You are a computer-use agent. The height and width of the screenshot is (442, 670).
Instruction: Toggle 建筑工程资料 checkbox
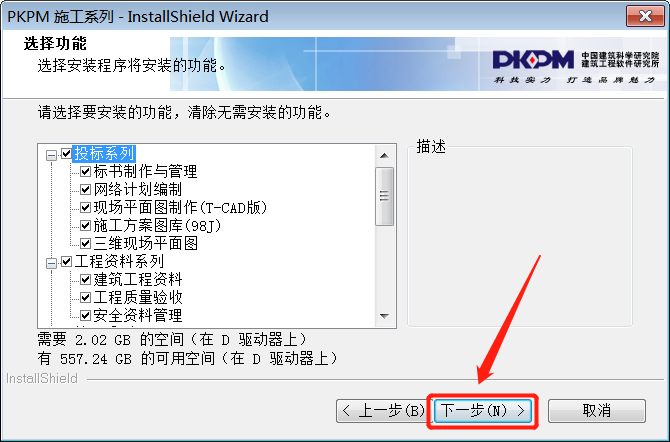85,279
